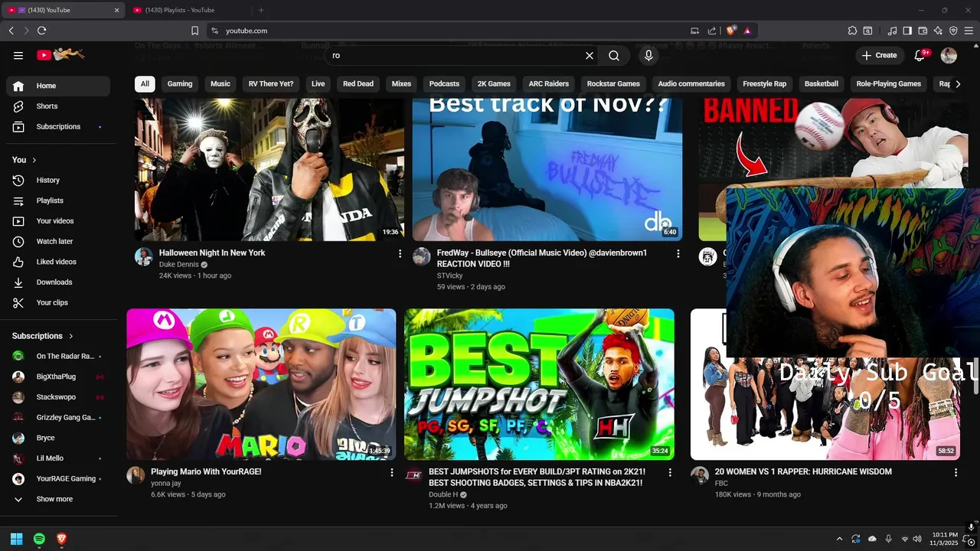Go back in browser history
The width and height of the screenshot is (980, 551).
[x=11, y=31]
